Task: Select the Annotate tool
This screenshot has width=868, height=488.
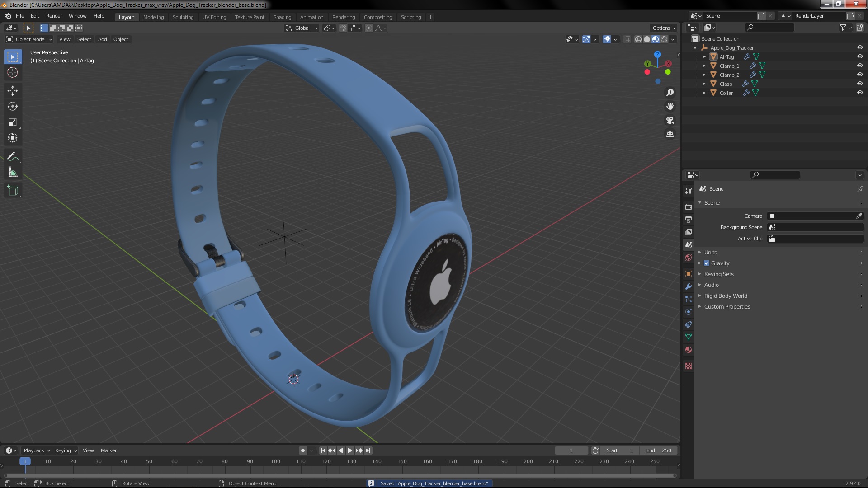Action: [x=13, y=157]
